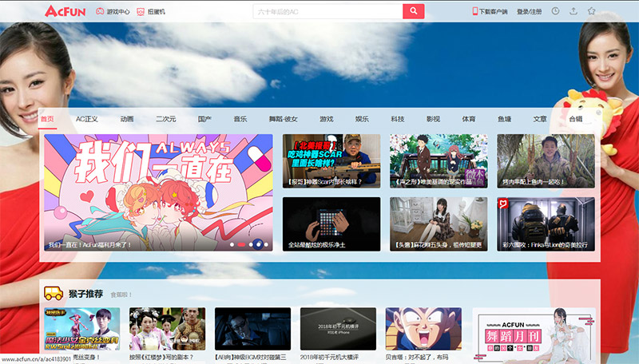Viewport: 639px width, 364px height.
Task: Switch to the 动画 tab
Action: point(127,119)
